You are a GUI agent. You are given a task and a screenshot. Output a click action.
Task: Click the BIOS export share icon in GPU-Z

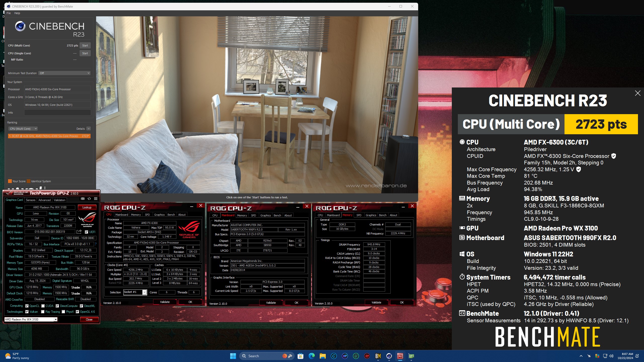pos(79,232)
